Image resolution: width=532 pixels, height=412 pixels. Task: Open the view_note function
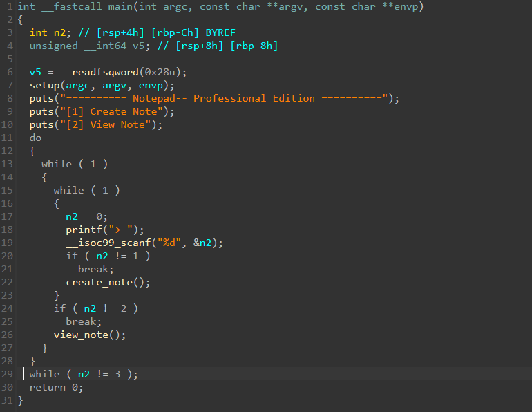coord(81,335)
